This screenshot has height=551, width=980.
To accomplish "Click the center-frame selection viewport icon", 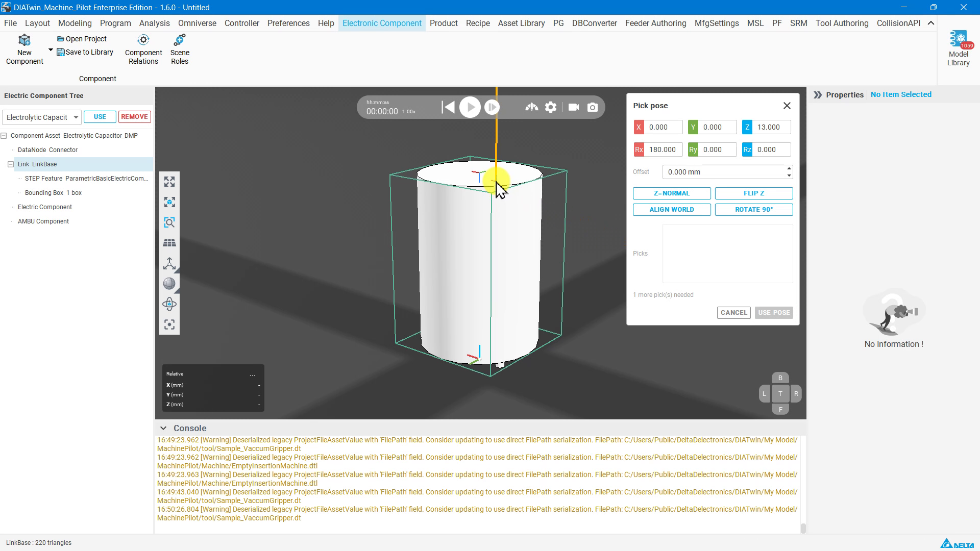I will 169,325.
